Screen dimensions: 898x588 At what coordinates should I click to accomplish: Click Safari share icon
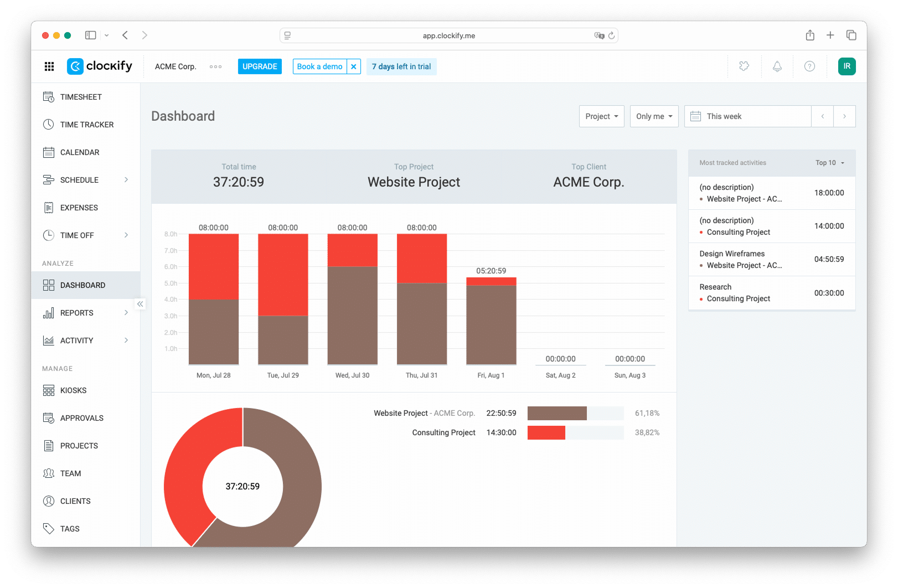click(x=810, y=35)
